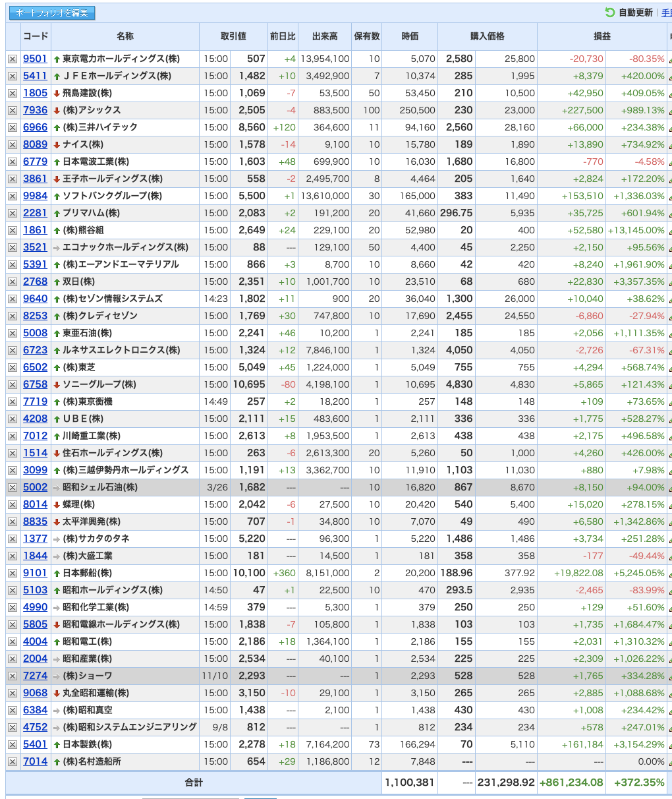The image size is (672, 799).
Task: Open stock code link 4752
Action: click(36, 727)
